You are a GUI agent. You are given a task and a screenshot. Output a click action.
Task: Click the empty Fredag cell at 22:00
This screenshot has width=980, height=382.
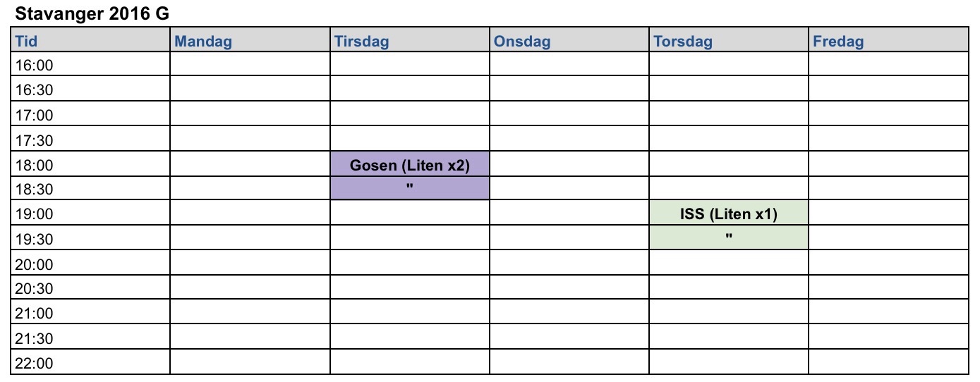[888, 364]
